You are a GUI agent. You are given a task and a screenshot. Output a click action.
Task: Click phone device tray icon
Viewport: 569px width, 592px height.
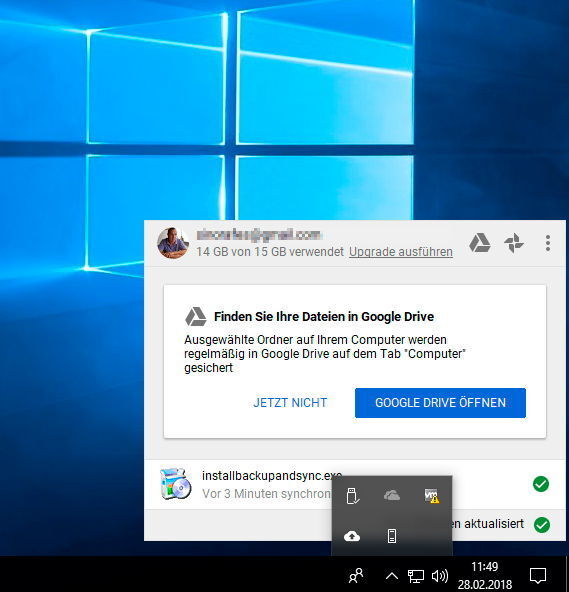[392, 536]
